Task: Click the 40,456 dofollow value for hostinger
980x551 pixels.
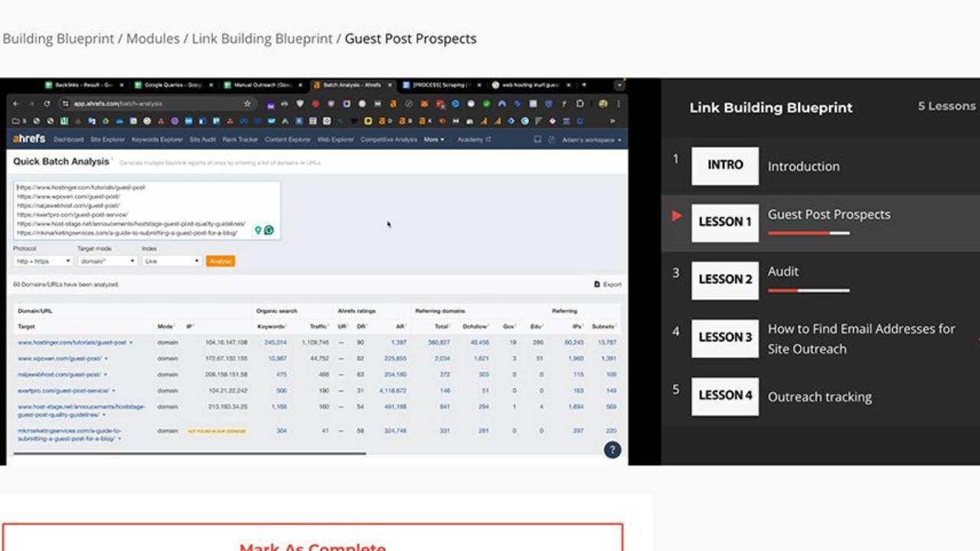Action: click(480, 342)
